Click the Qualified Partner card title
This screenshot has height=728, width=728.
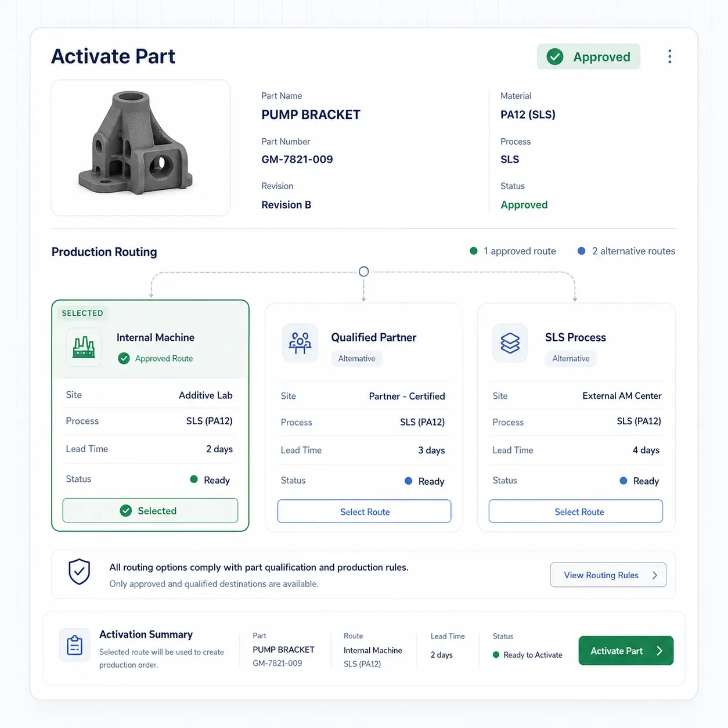(374, 337)
